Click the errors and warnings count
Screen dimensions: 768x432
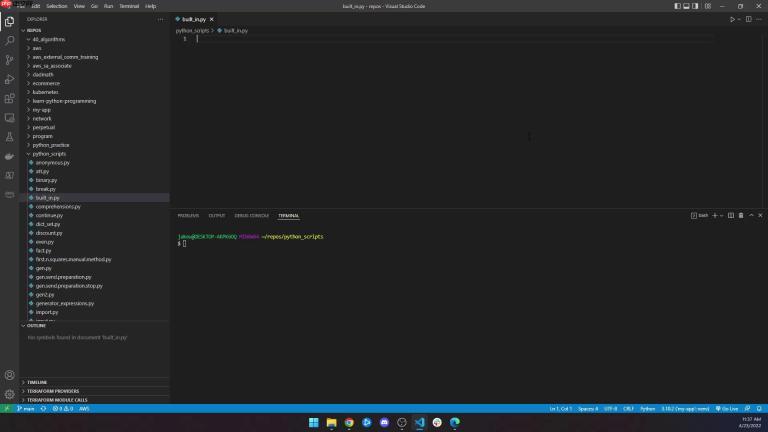click(x=63, y=408)
